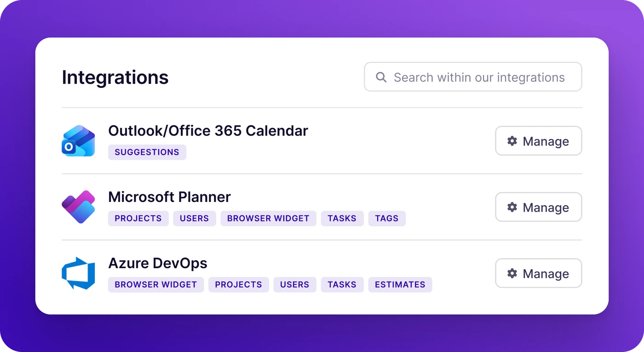Click the Azure DevOps title text
The width and height of the screenshot is (644, 352).
pyautogui.click(x=158, y=263)
